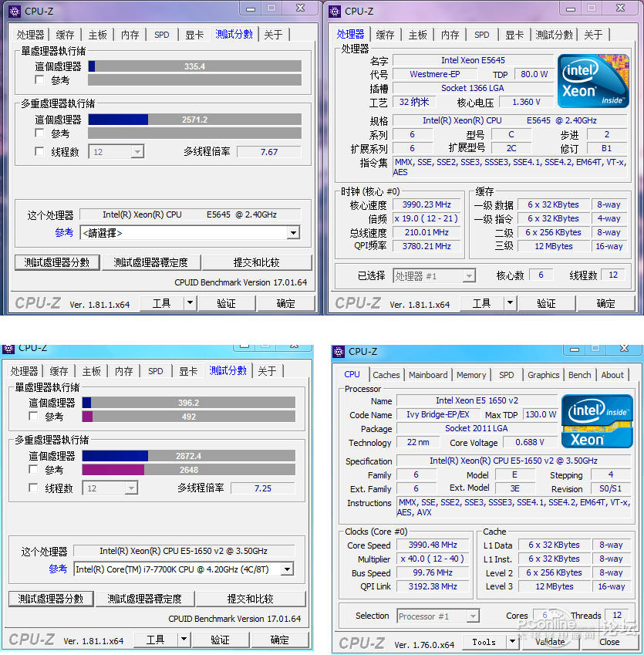
Task: Open the Mainboard tab
Action: pyautogui.click(x=428, y=375)
